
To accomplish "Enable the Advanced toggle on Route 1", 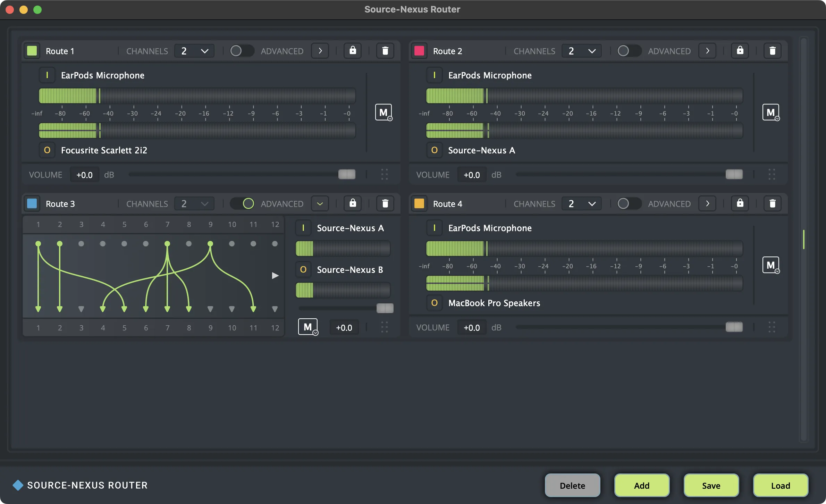I will tap(242, 51).
